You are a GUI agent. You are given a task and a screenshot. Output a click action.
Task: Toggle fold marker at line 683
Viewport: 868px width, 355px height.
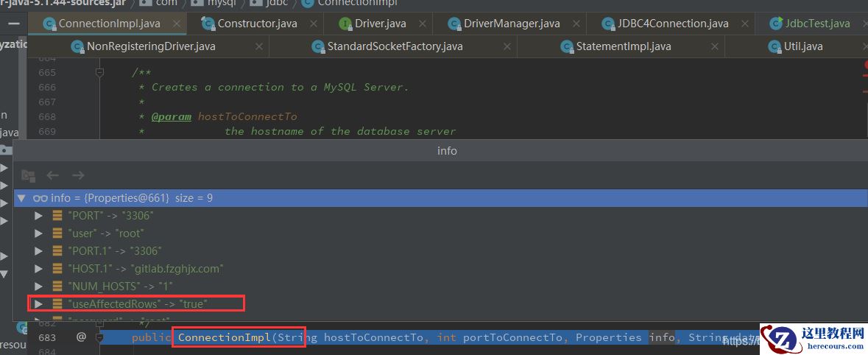tap(99, 337)
